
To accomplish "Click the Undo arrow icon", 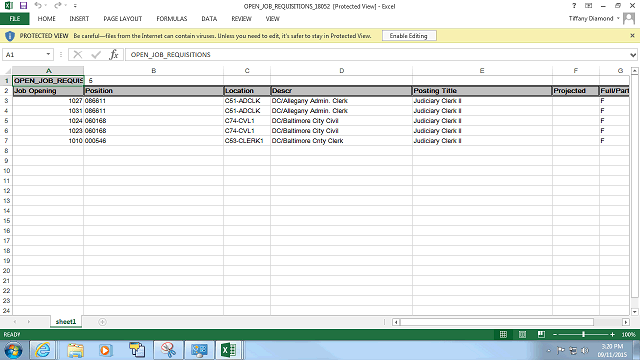I will tap(38, 6).
